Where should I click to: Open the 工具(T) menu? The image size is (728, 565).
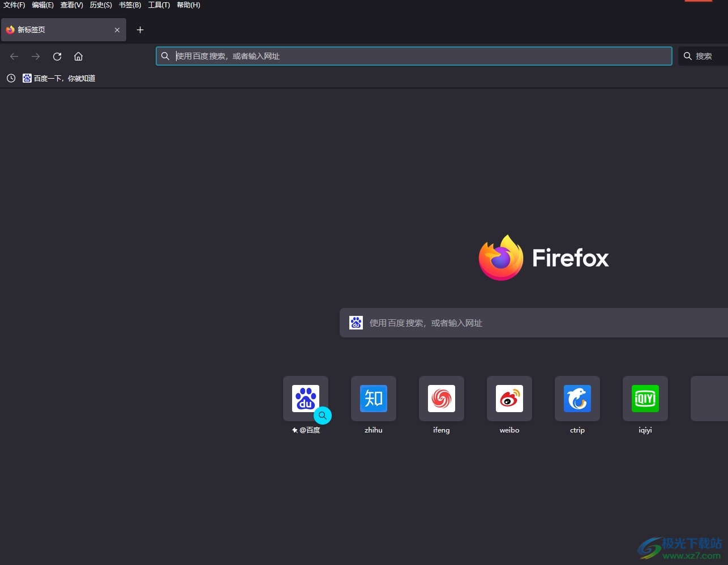[159, 5]
